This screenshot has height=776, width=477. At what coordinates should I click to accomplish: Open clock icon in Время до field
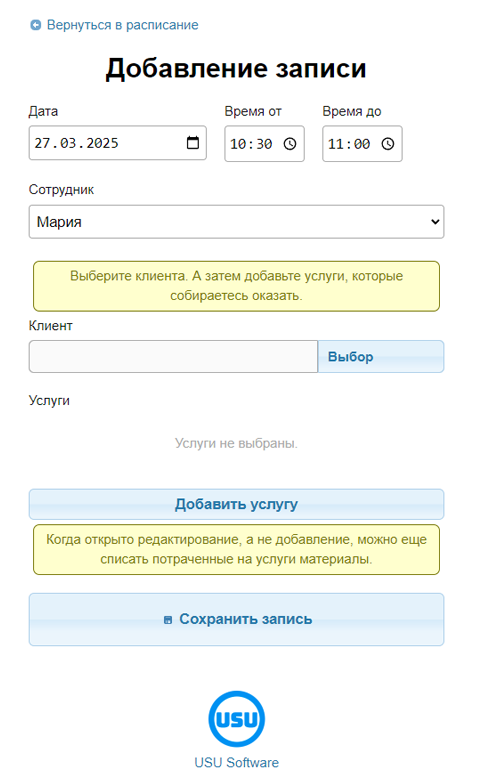pos(387,144)
